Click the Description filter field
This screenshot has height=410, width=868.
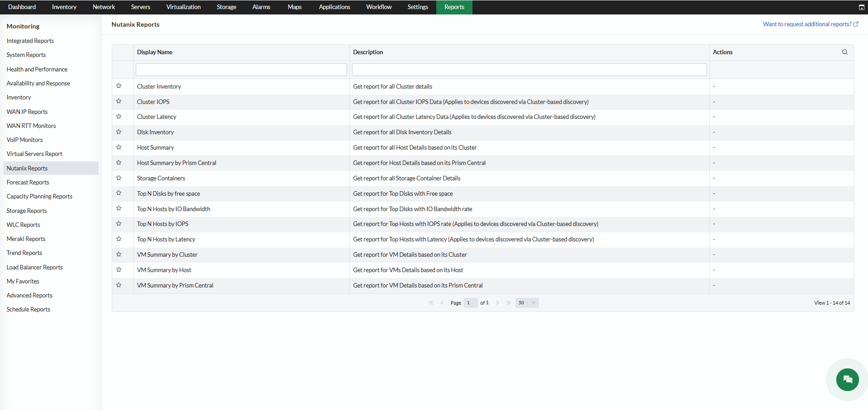529,70
